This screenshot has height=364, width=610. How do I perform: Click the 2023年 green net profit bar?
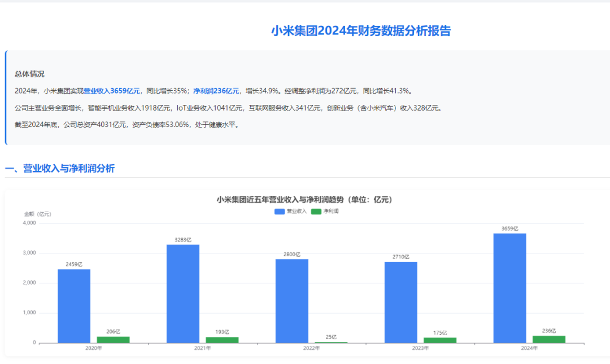coord(440,340)
